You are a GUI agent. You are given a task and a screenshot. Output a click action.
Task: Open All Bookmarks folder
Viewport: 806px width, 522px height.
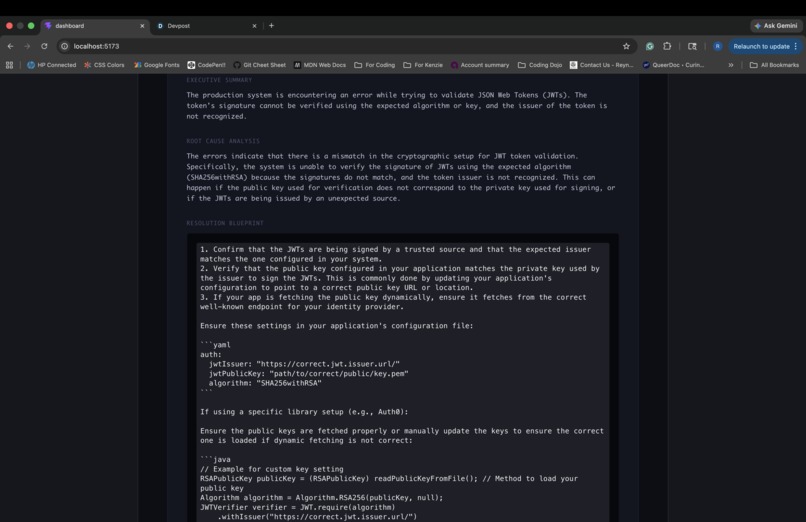point(774,65)
